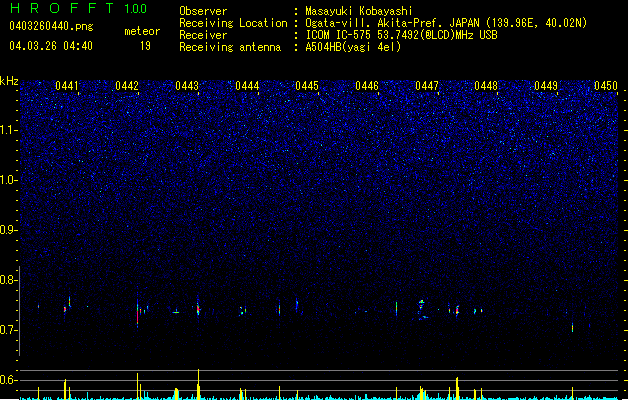Image resolution: width=629 pixels, height=400 pixels.
Task: Click the Receiver label
Action: coord(203,35)
